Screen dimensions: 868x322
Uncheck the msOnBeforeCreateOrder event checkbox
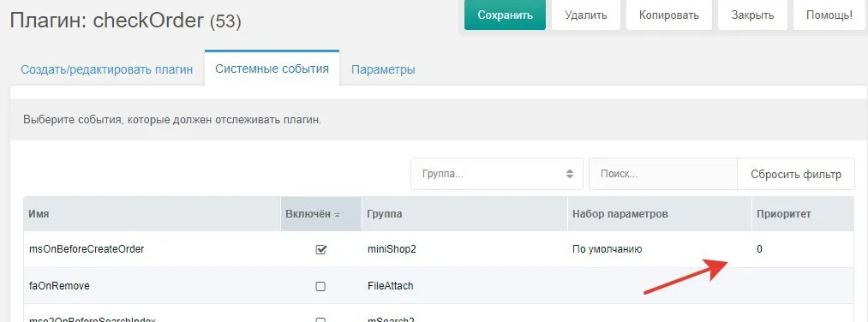coord(320,249)
